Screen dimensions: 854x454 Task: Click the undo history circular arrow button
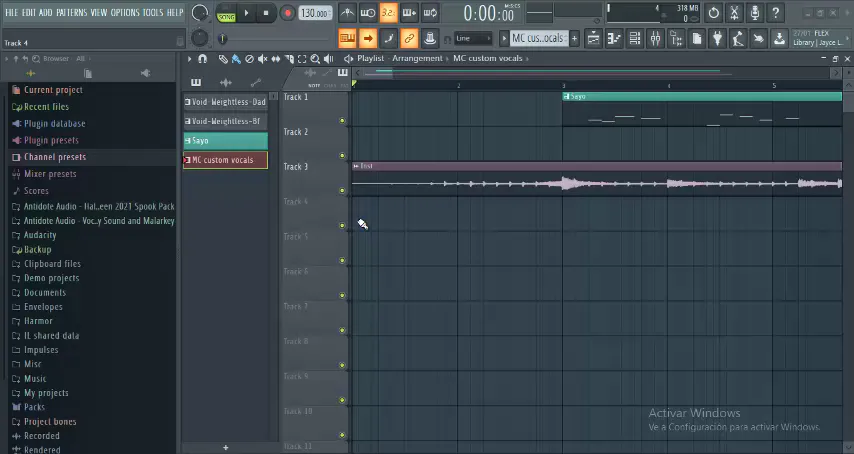713,13
